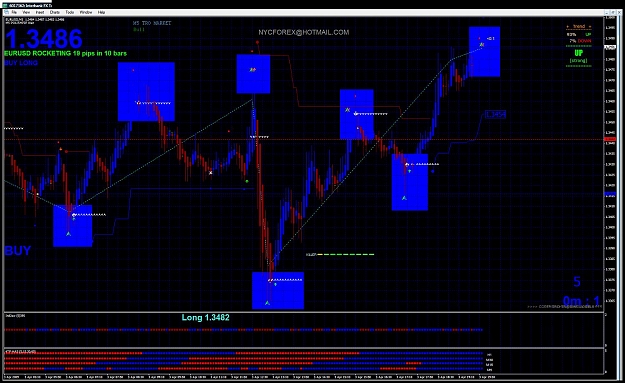Click the blue number 5 timeframe label

577,282
